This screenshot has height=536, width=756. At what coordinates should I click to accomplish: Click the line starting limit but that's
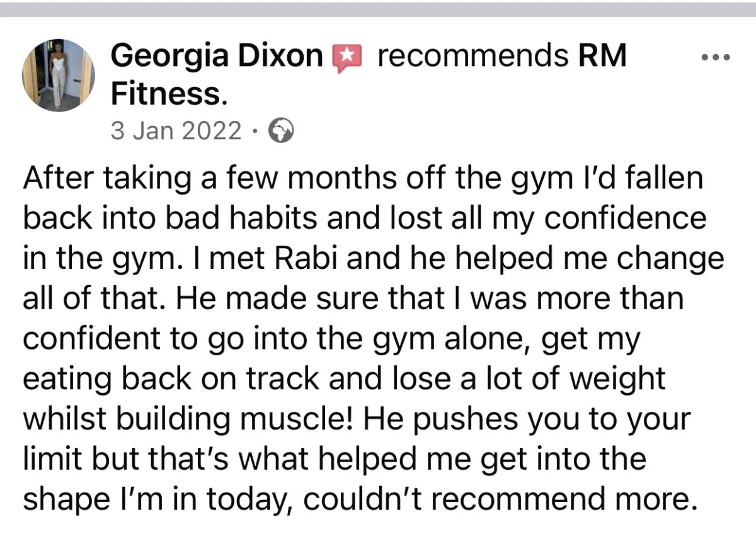(335, 462)
